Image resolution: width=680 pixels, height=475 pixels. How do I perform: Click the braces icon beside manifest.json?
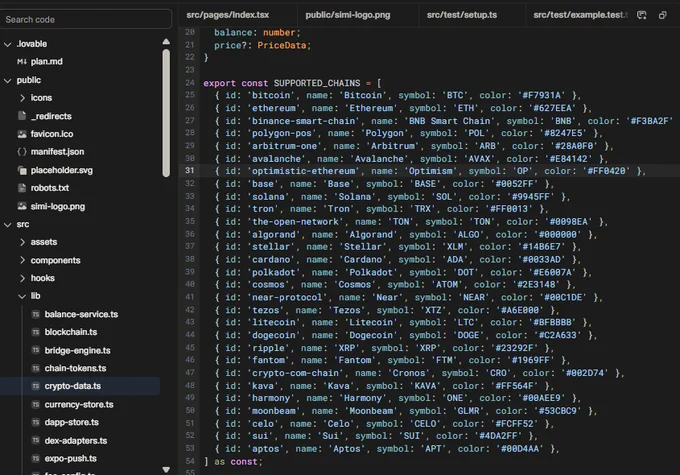coord(22,152)
